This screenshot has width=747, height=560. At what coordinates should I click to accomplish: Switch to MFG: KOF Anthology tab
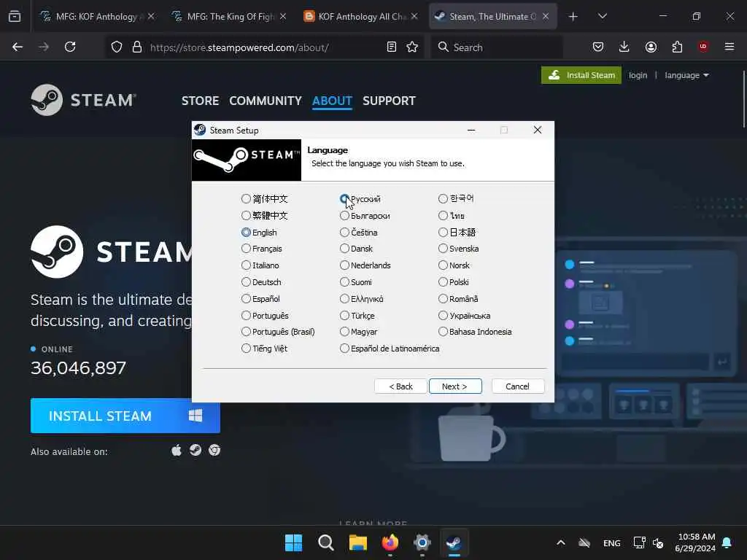[97, 16]
